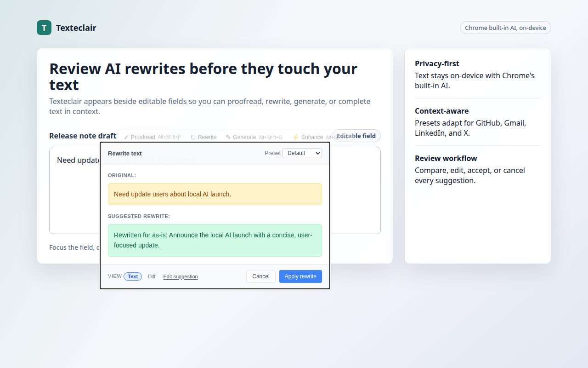Click the ORIGINAL label

pyautogui.click(x=122, y=175)
